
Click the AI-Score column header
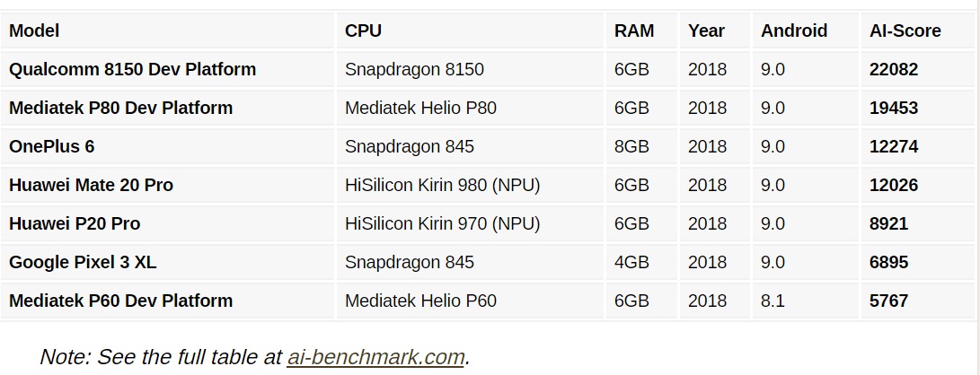pos(905,31)
